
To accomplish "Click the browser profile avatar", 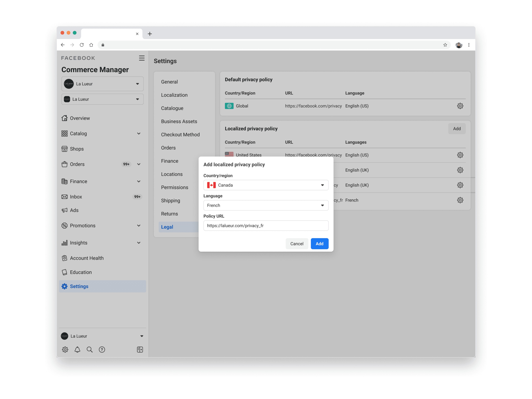I will tap(459, 45).
